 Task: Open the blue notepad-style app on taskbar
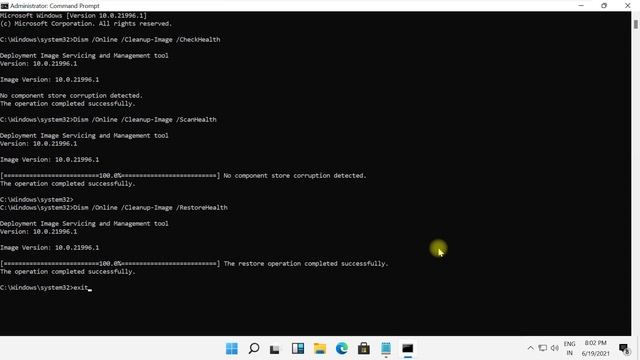[386, 349]
